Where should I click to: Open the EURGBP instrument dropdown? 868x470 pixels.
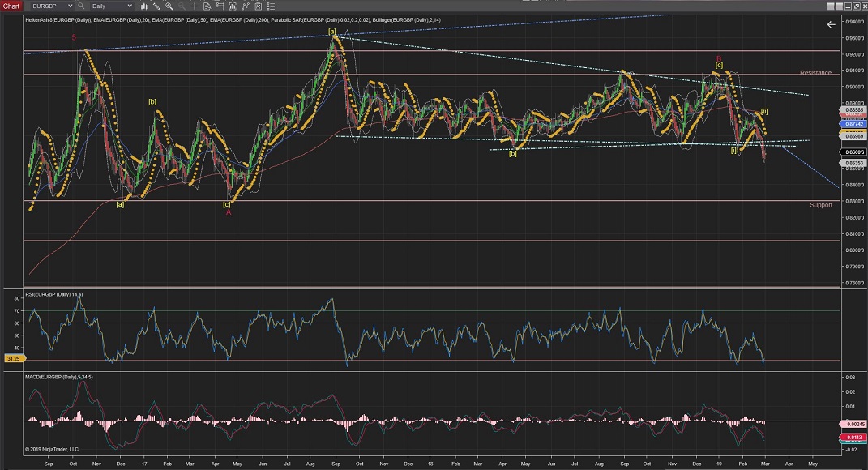click(x=52, y=6)
